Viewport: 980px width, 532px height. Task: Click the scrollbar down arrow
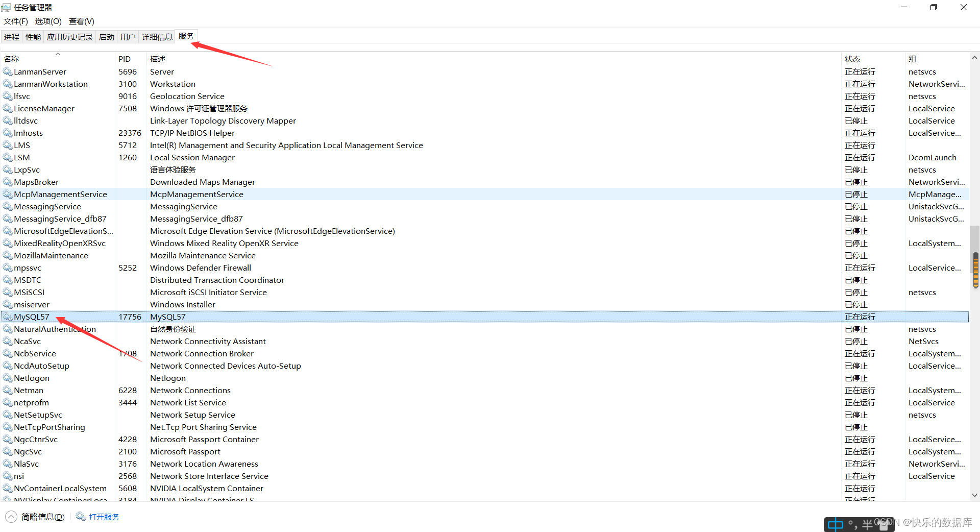point(975,495)
